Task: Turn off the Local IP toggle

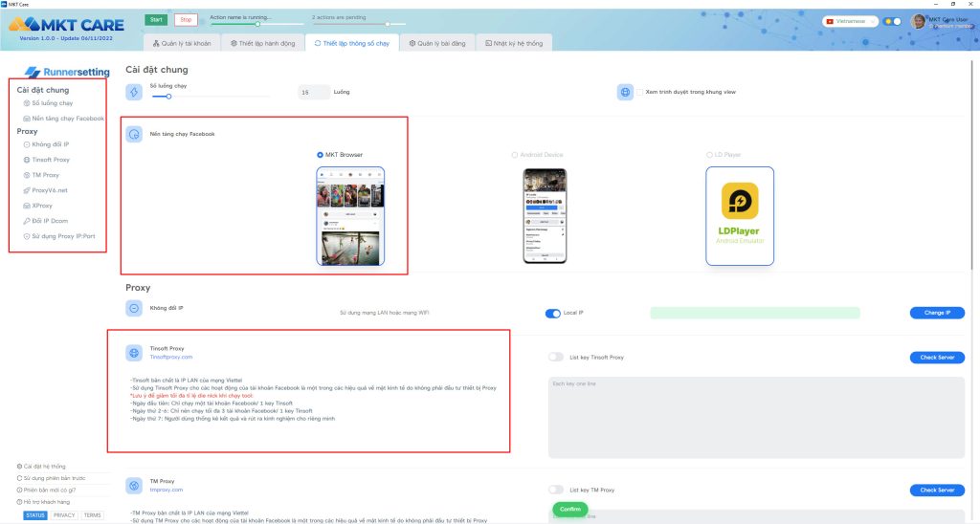Action: pos(552,313)
